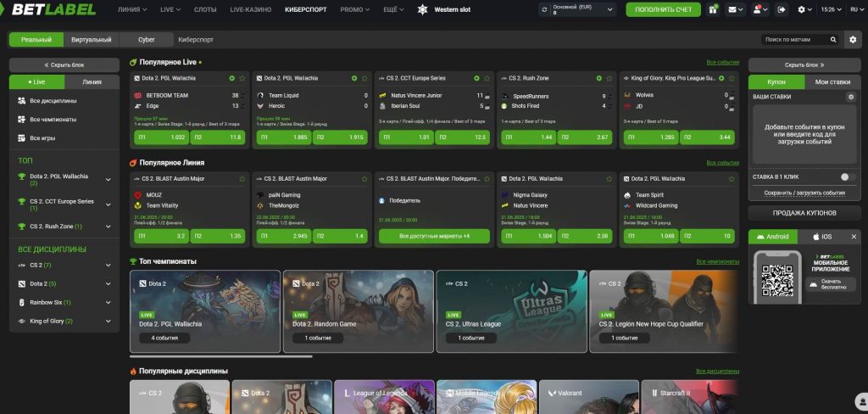Expand Dota 2. PGL Wallachia in ТОП

tap(108, 180)
